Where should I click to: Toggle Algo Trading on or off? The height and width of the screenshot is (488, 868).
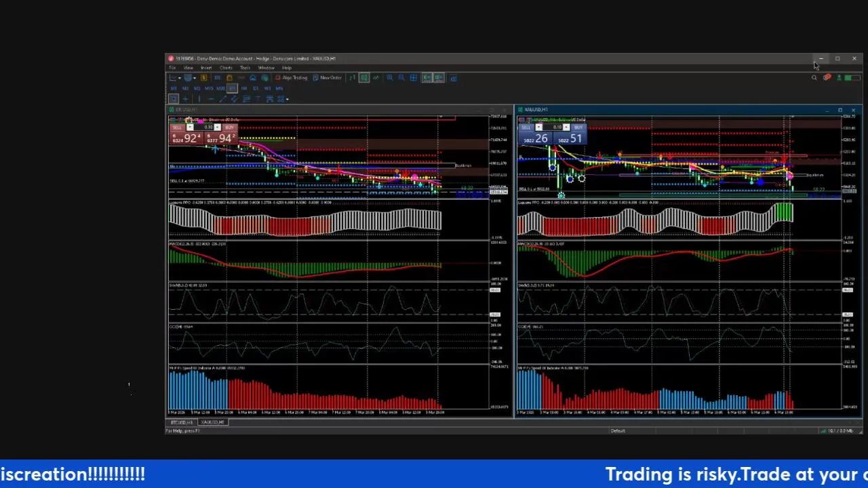click(x=291, y=78)
